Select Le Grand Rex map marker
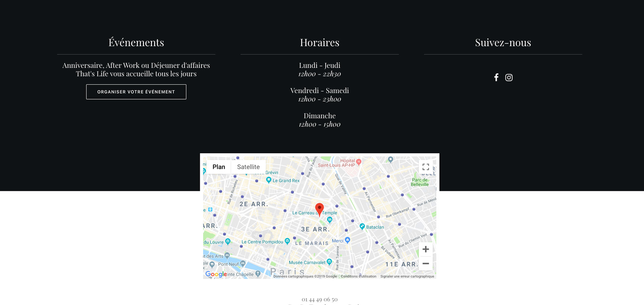Image resolution: width=644 pixels, height=305 pixels. point(269,180)
